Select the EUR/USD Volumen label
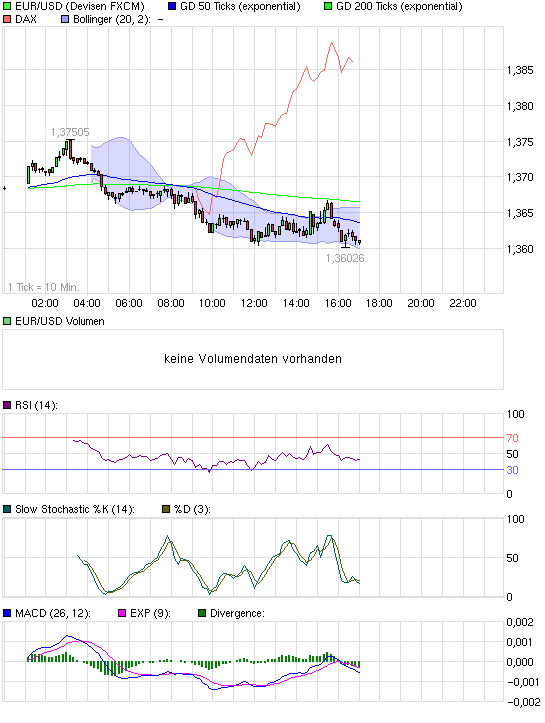The image size is (545, 723). [x=60, y=321]
